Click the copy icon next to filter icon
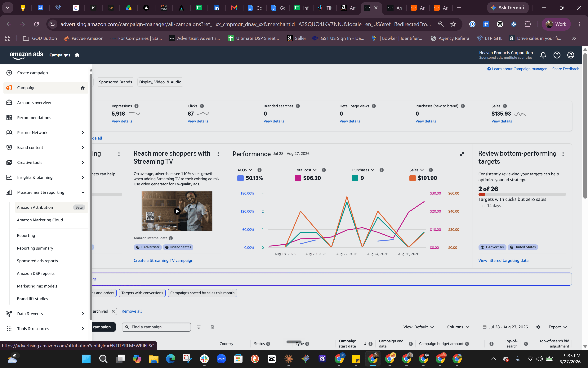 pyautogui.click(x=212, y=327)
